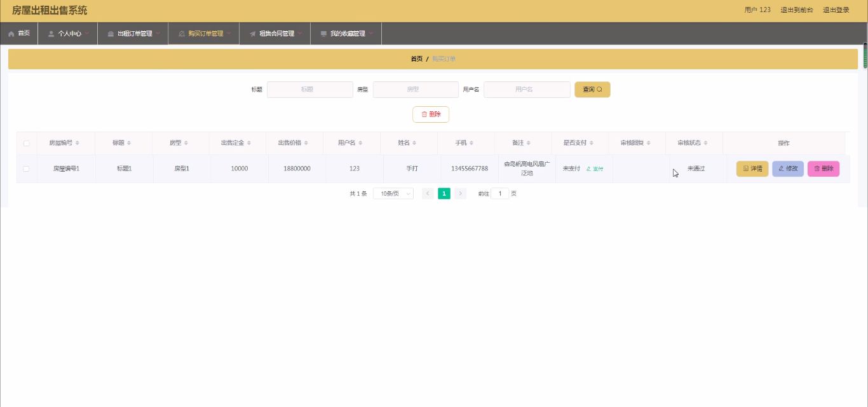Click the magnifier icon on 查询 button
868x407 pixels.
click(x=599, y=90)
